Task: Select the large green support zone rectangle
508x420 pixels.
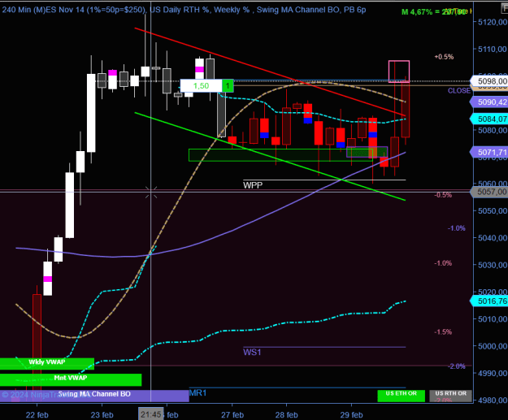Action: click(280, 155)
